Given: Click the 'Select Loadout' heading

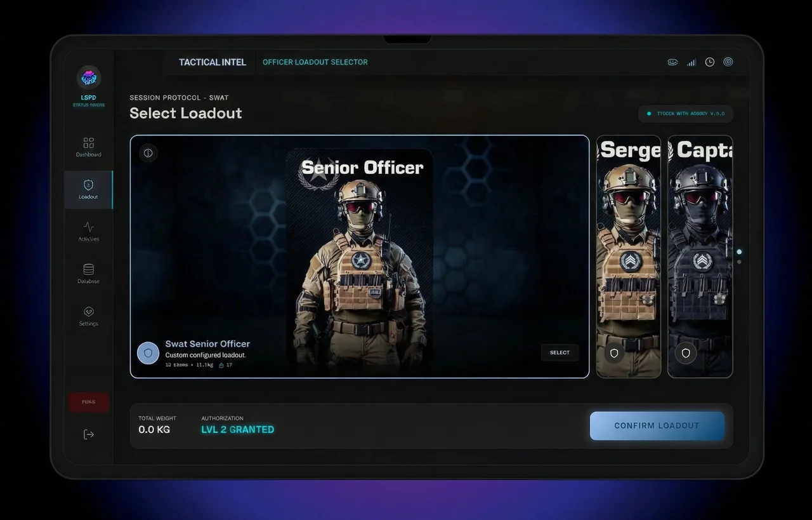Looking at the screenshot, I should point(186,113).
